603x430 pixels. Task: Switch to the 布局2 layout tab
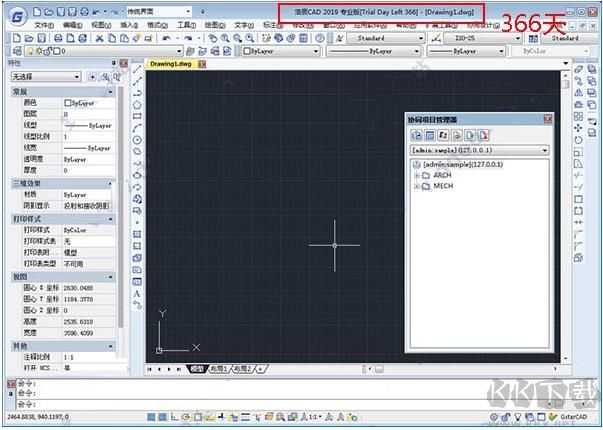(242, 369)
